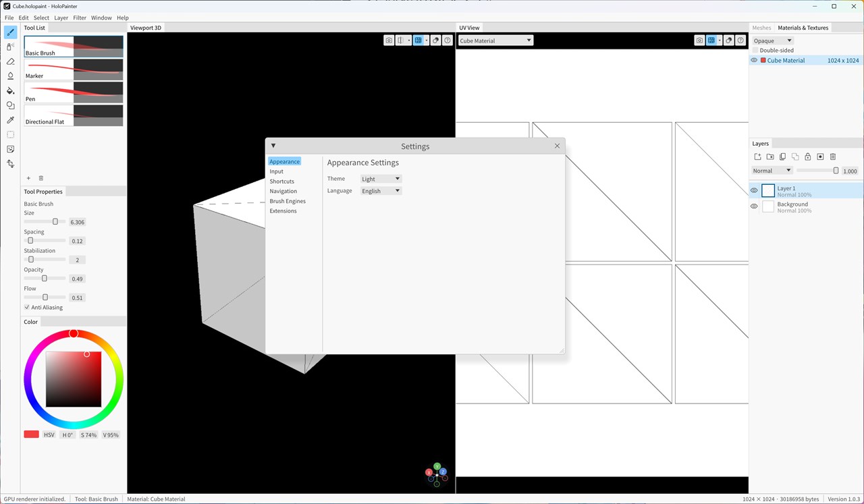This screenshot has height=504, width=864.
Task: Open the Theme dropdown in Settings
Action: 381,179
